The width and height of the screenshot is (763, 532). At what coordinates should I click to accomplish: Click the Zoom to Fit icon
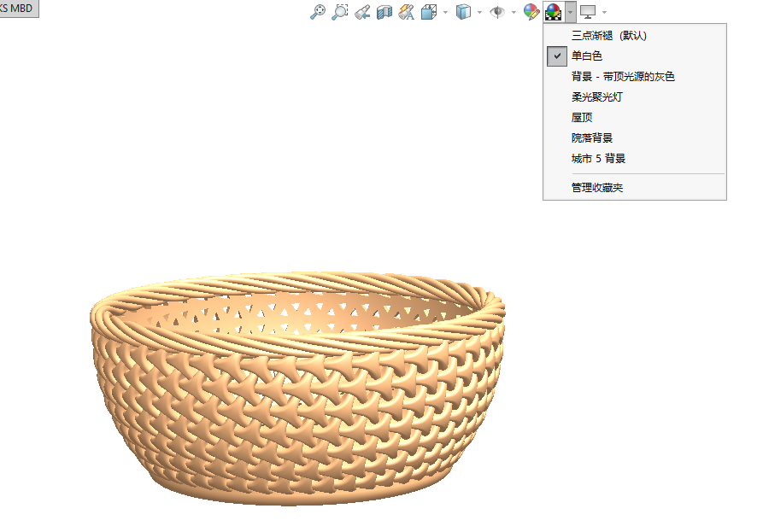coord(317,12)
